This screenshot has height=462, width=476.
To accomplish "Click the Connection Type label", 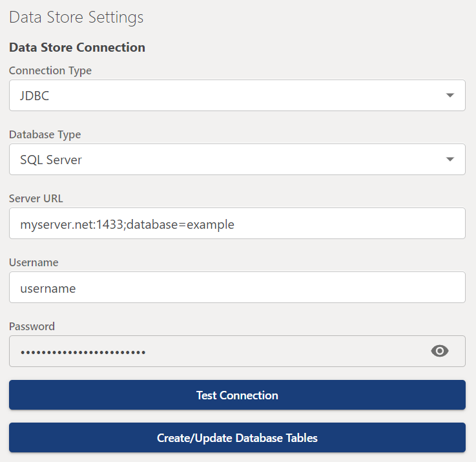I will click(x=50, y=70).
